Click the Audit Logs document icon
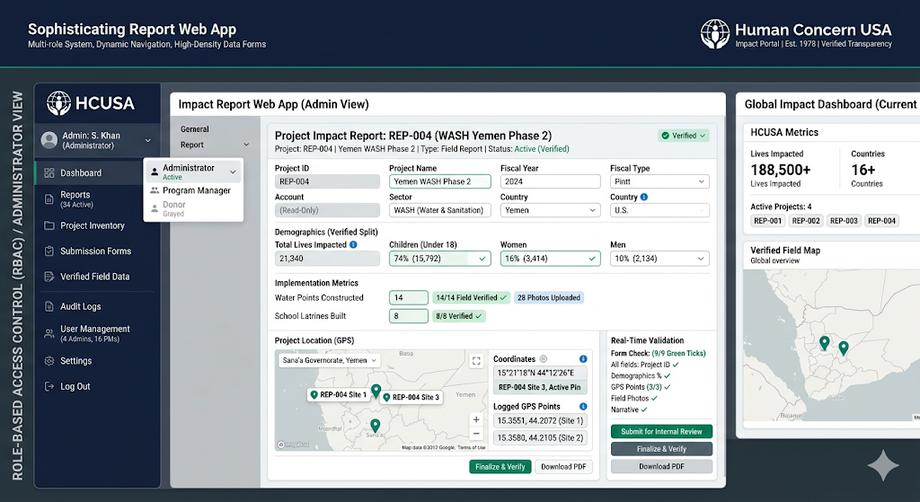 49,306
